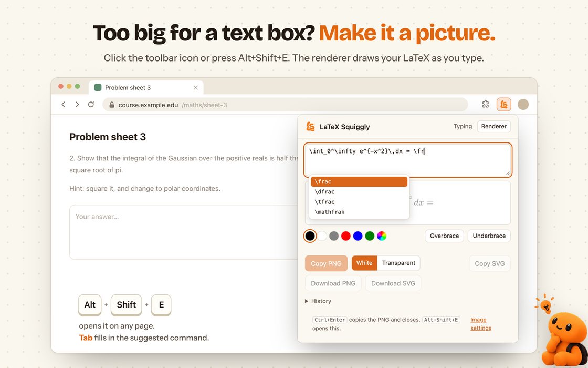This screenshot has width=588, height=368.
Task: Click the Copy PNG button
Action: [x=326, y=263]
